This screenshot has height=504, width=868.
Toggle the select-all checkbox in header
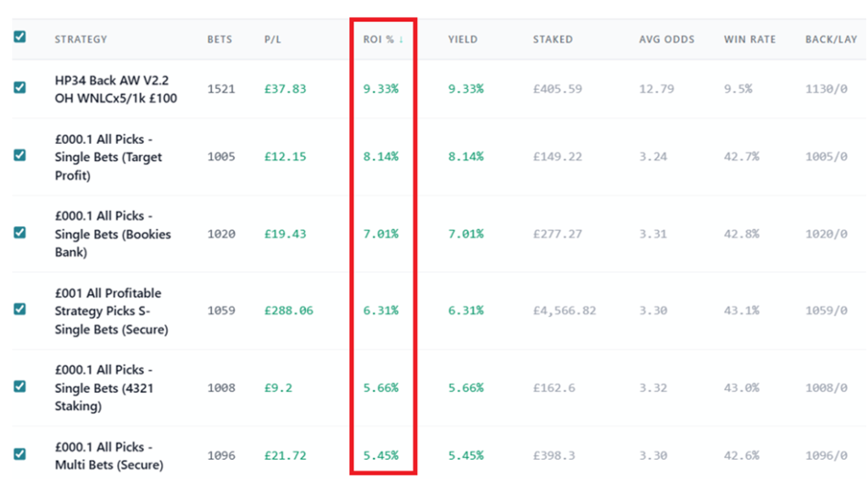19,37
